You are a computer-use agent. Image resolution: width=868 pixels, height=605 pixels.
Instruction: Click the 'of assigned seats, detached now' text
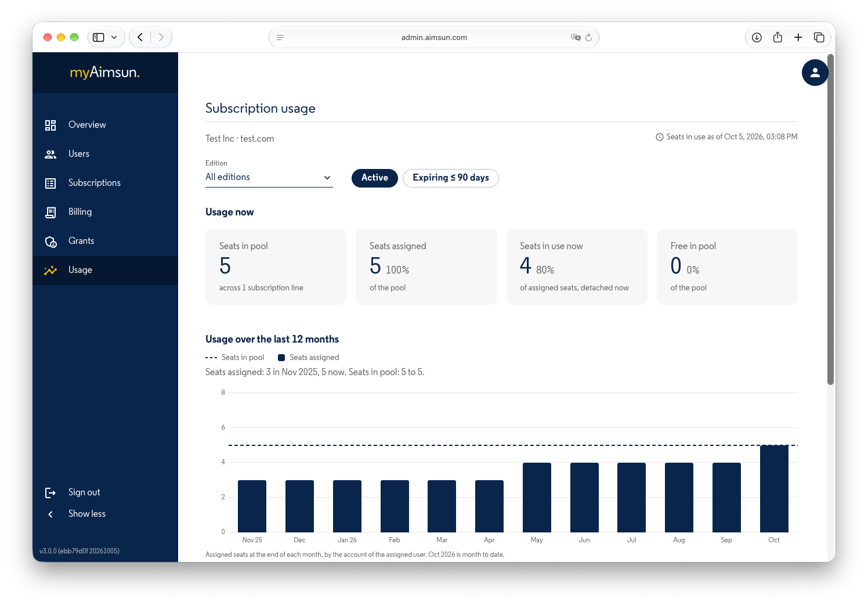click(x=574, y=288)
